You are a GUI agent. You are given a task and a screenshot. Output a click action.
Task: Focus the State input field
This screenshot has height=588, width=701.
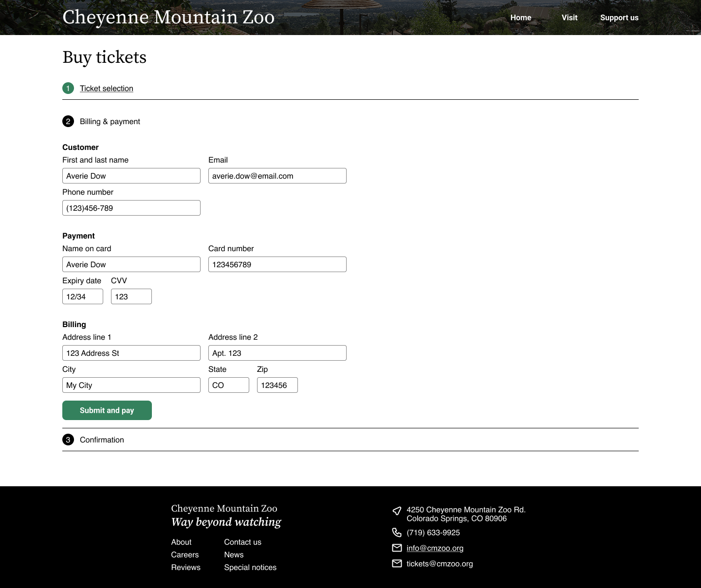click(x=229, y=385)
